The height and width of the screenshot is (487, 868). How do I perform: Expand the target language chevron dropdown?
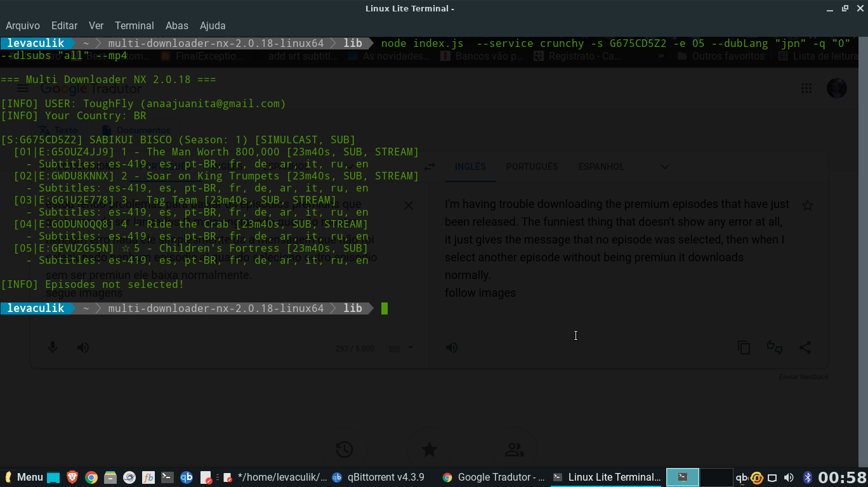click(x=664, y=166)
